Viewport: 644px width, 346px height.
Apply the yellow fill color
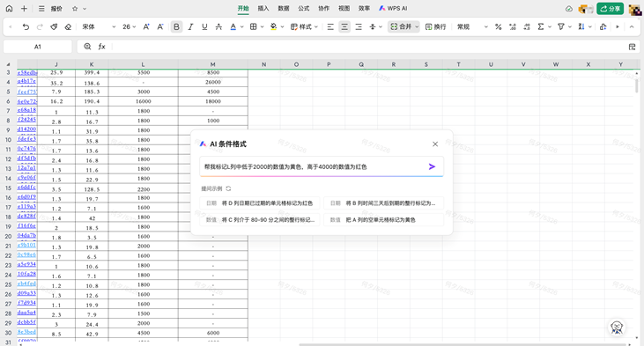[x=273, y=26]
